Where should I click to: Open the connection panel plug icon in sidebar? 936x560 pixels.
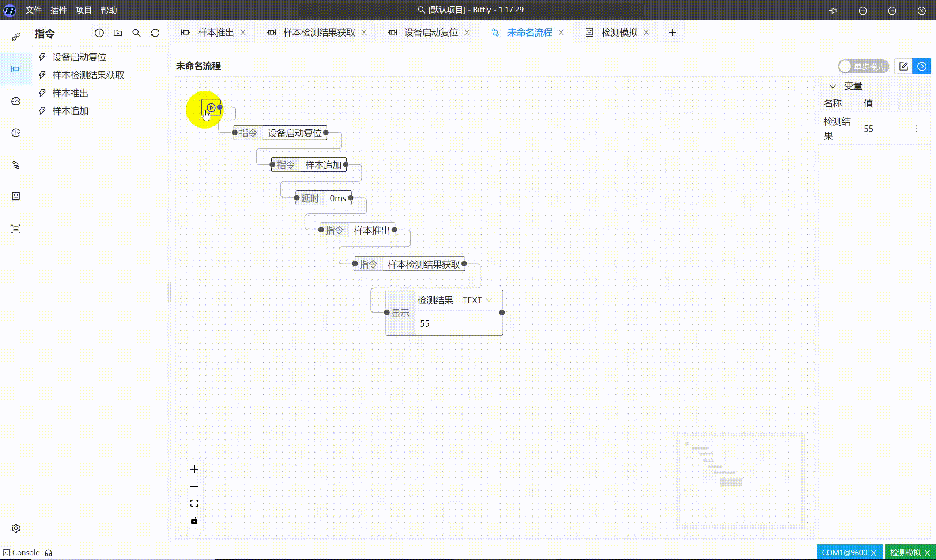click(x=15, y=36)
